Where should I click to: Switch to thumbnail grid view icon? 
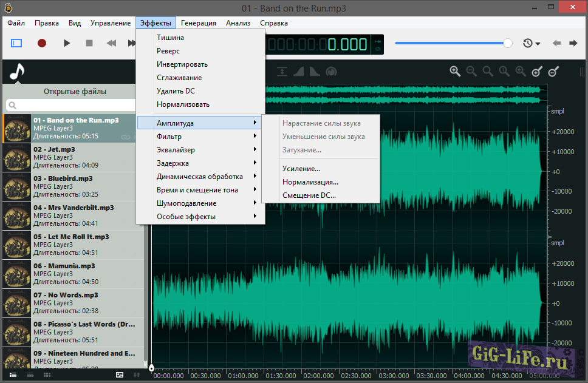[47, 375]
